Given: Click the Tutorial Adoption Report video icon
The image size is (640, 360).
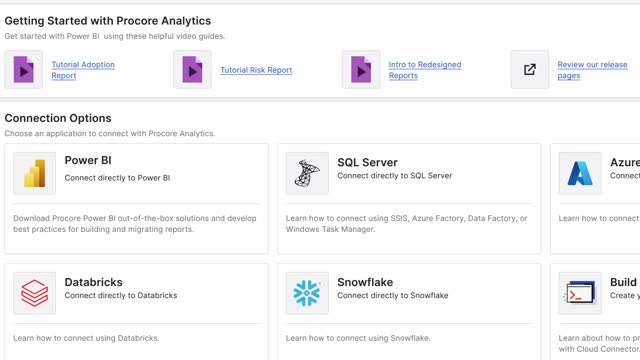Looking at the screenshot, I should click(x=24, y=69).
